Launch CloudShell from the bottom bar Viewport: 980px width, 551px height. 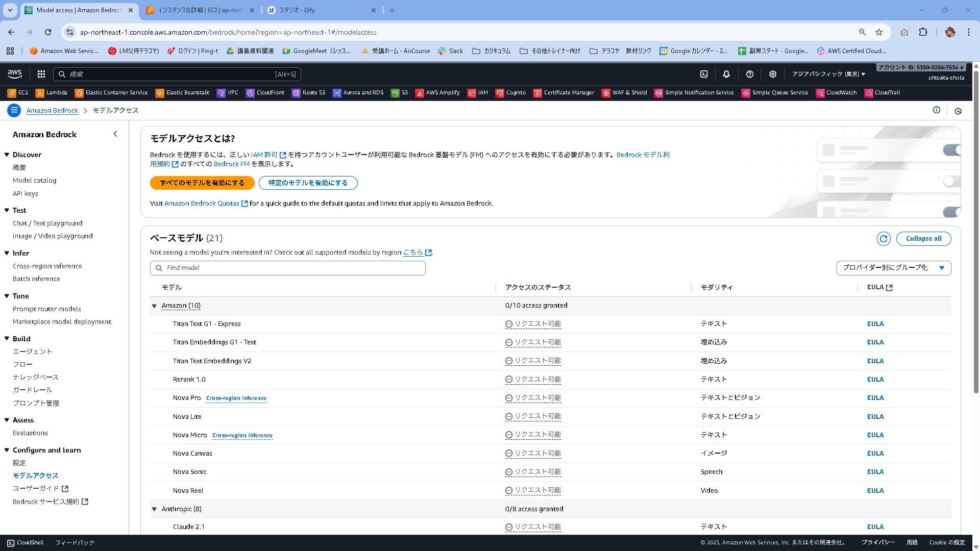point(24,542)
